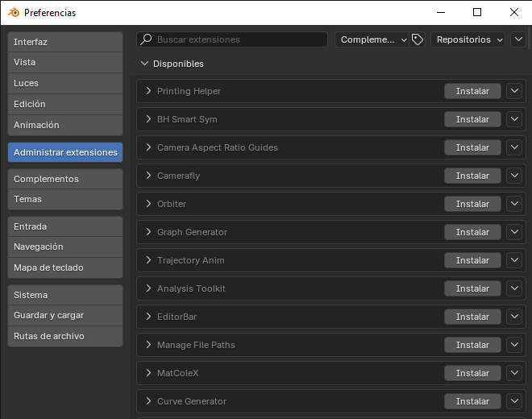Screen dimensions: 532x419
Task: Install the Curve Generator extension
Action: [x=472, y=401]
